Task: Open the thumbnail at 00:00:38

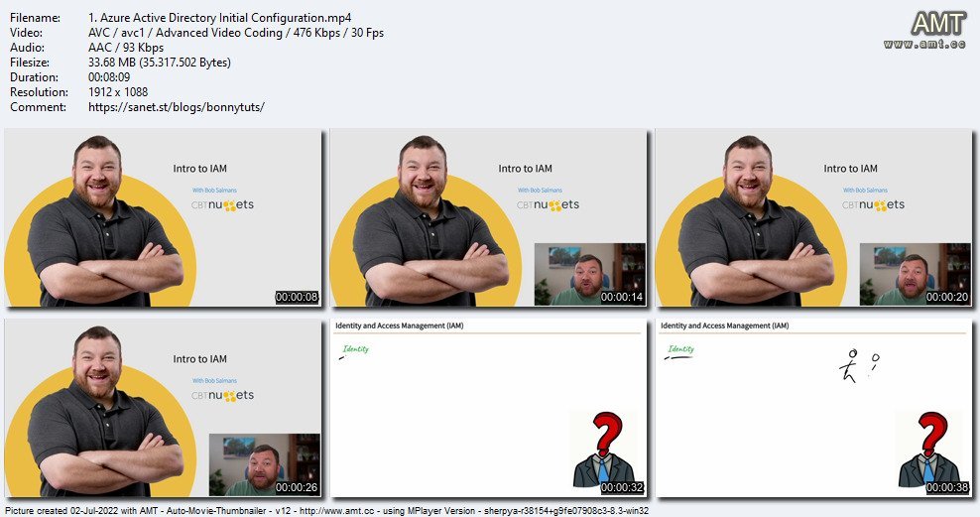Action: [813, 408]
